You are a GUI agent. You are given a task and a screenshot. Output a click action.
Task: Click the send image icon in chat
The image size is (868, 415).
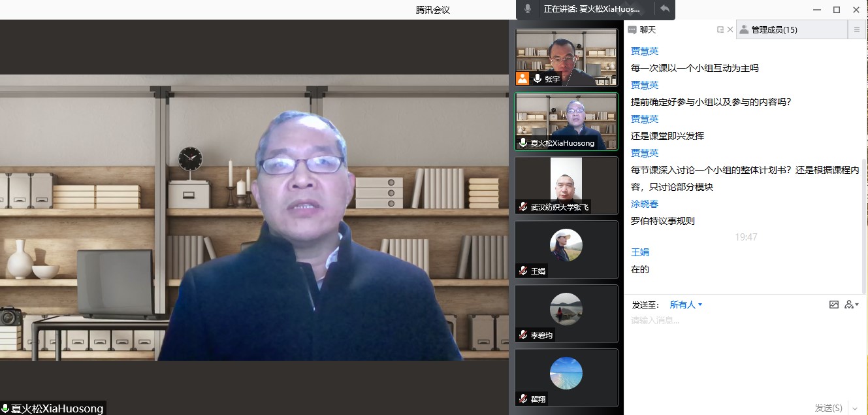pyautogui.click(x=833, y=305)
